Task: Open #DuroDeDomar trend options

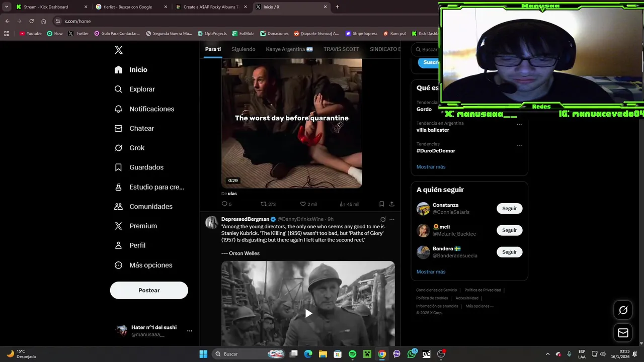Action: click(x=519, y=145)
